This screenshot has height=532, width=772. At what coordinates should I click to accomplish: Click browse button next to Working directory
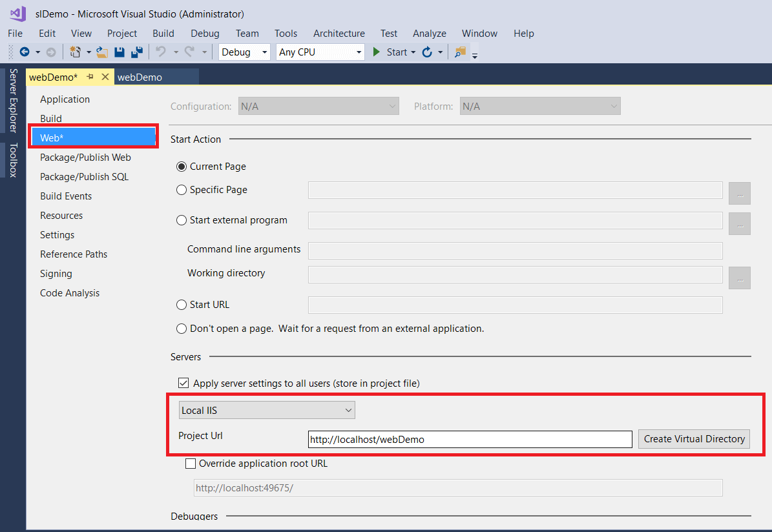(x=740, y=278)
